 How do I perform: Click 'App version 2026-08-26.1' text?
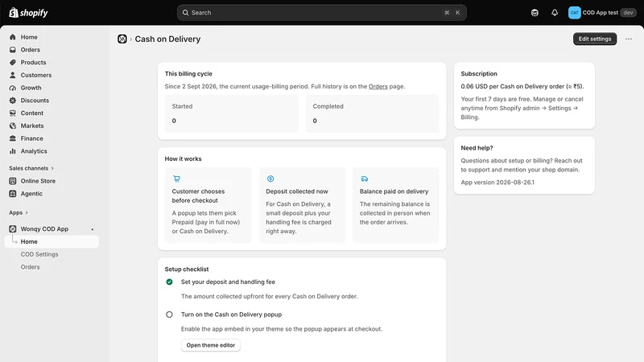pos(497,183)
